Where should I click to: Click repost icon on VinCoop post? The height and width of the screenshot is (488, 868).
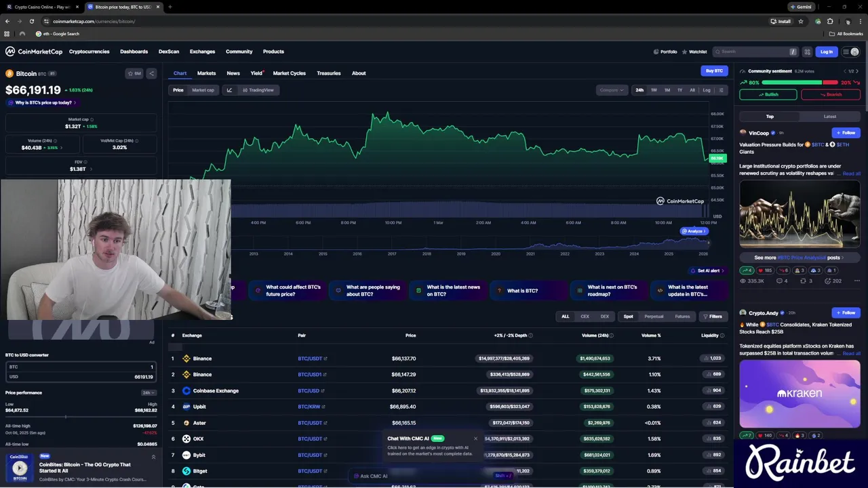click(x=806, y=281)
